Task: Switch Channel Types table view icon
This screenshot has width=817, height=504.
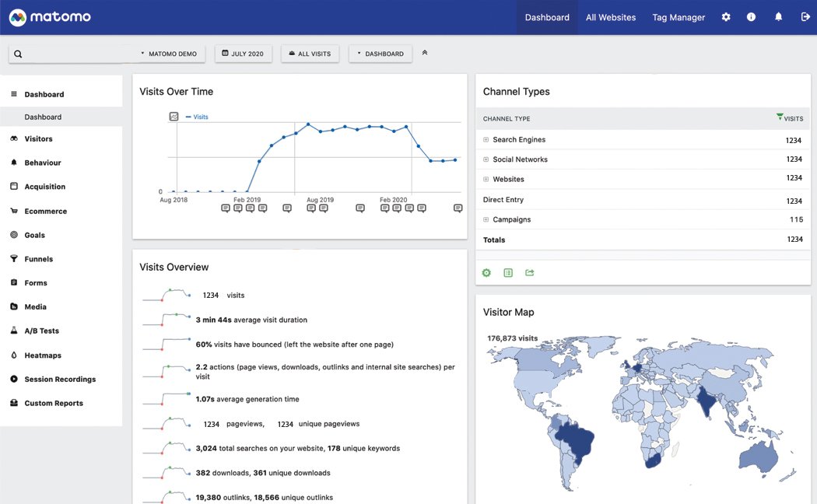Action: coord(508,273)
